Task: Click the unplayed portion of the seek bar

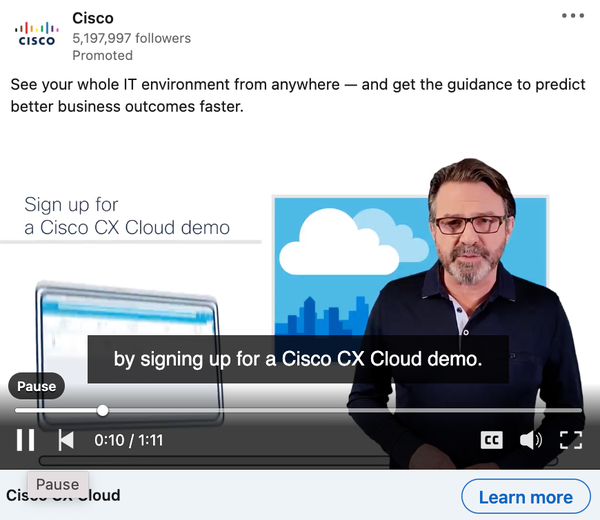Action: 344,411
